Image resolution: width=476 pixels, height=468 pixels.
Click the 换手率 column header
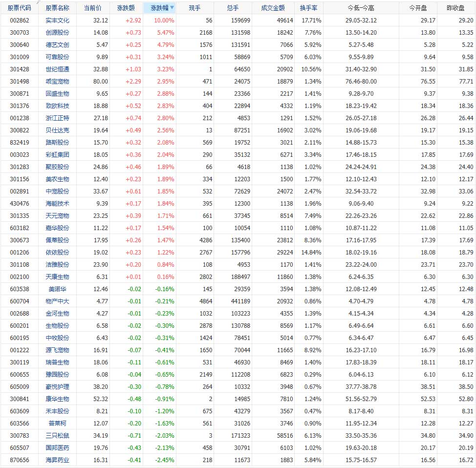(x=308, y=8)
